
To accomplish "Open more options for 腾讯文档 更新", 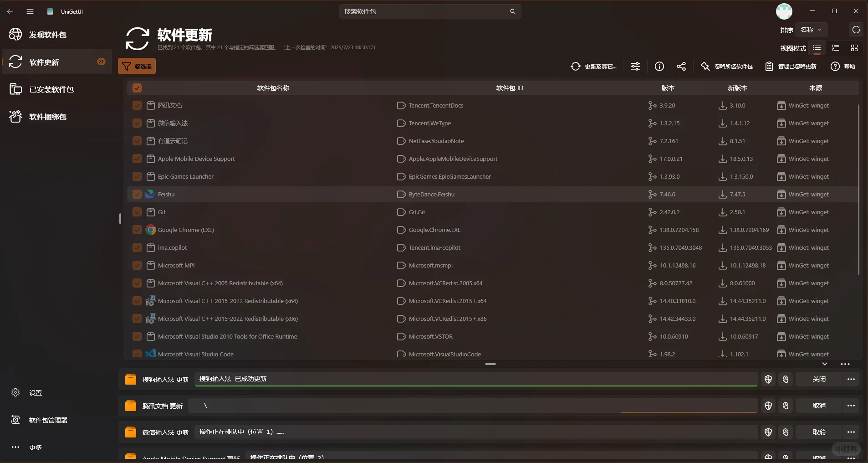I will pyautogui.click(x=851, y=406).
